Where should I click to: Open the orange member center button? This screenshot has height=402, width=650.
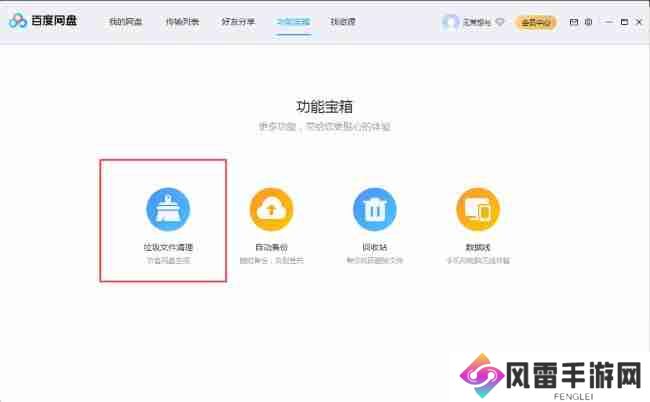[536, 22]
